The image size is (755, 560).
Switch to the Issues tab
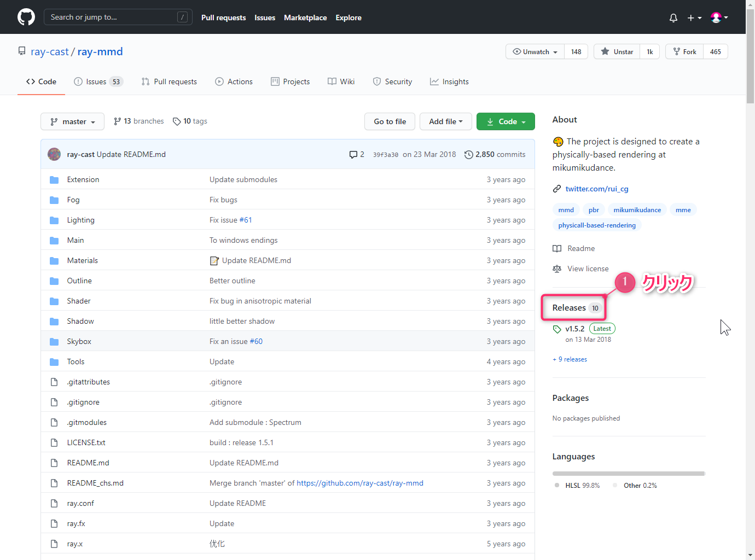click(98, 81)
